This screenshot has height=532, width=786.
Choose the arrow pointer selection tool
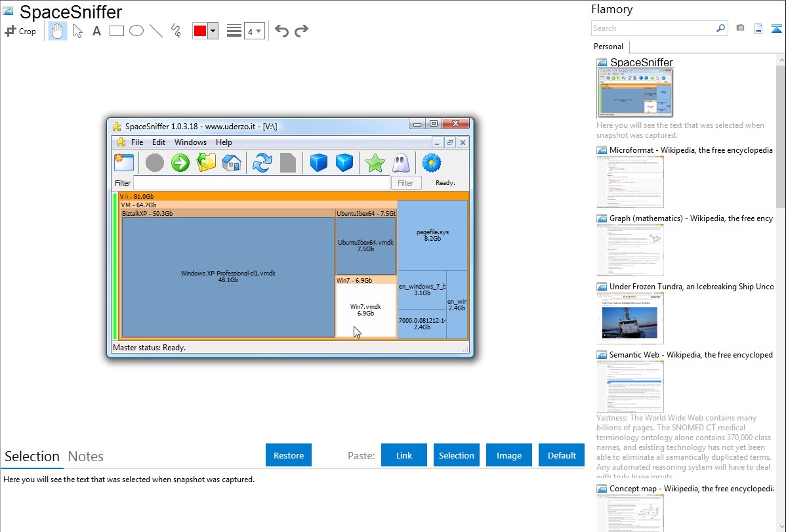[x=77, y=31]
